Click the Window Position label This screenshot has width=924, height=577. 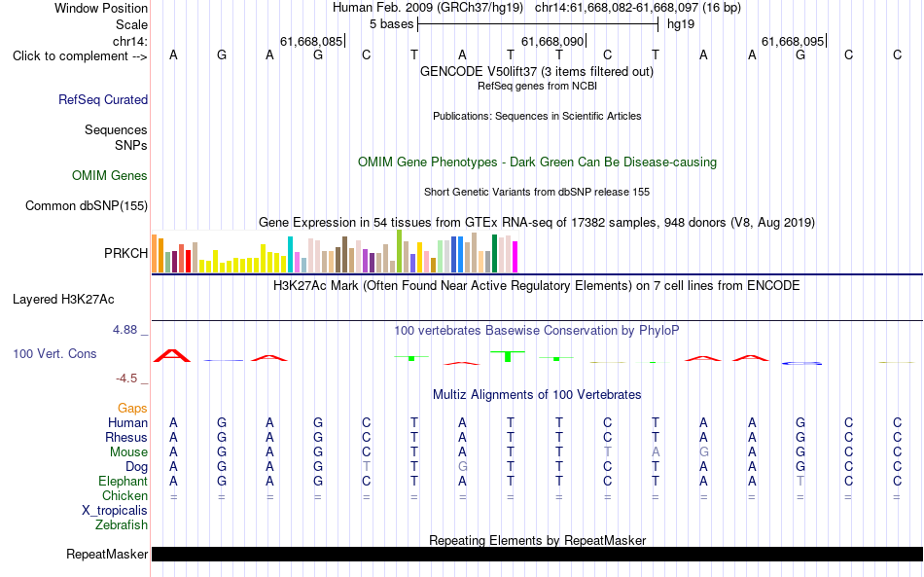click(x=101, y=8)
